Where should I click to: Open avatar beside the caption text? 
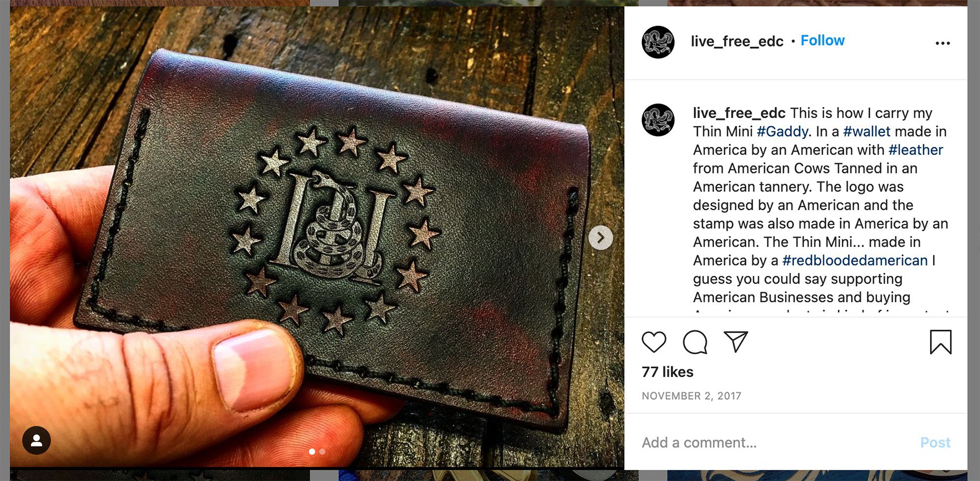point(658,120)
